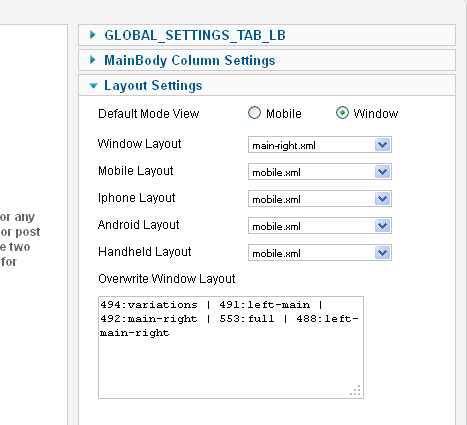Click the Default Mode View label
467x425 pixels.
point(149,114)
